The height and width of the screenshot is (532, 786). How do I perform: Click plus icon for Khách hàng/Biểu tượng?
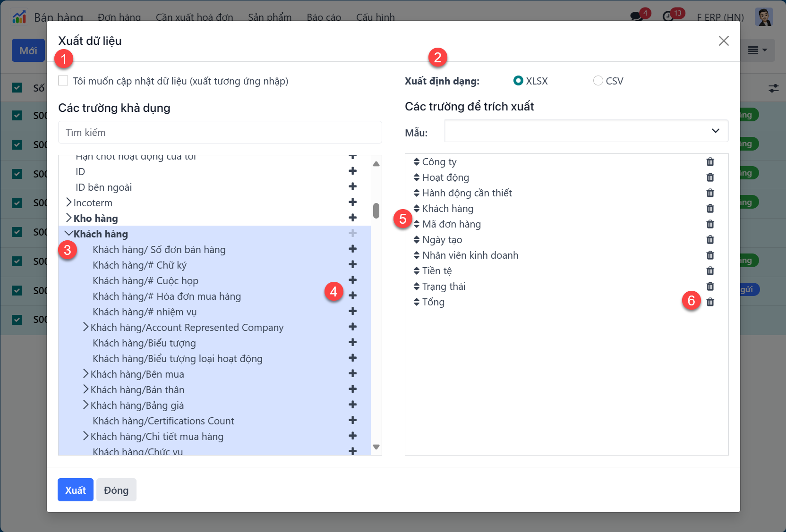(x=352, y=343)
